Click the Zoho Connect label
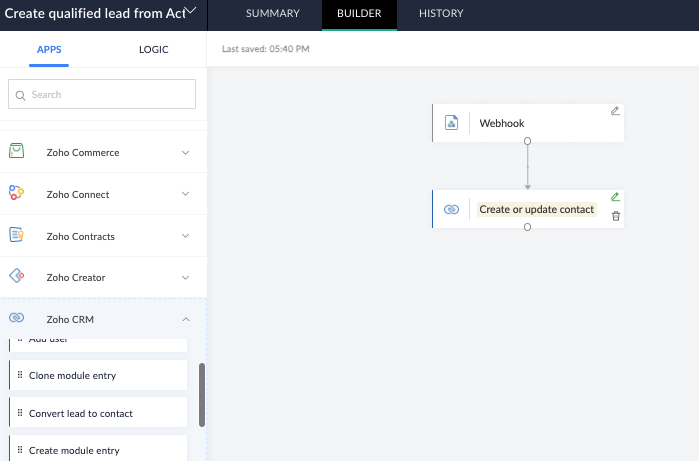Image resolution: width=699 pixels, height=461 pixels. coord(78,194)
